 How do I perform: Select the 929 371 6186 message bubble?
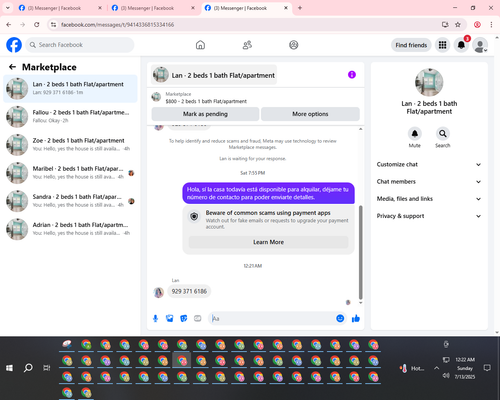tap(189, 291)
